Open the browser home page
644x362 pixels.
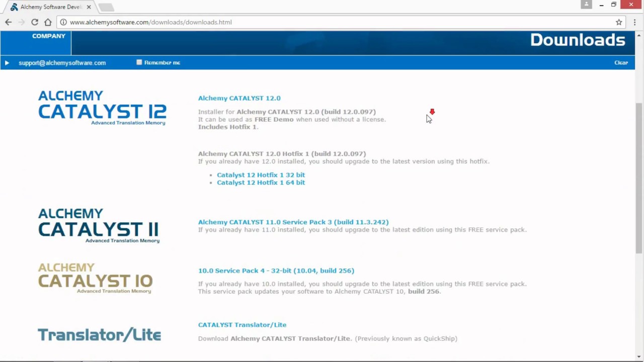pyautogui.click(x=48, y=22)
